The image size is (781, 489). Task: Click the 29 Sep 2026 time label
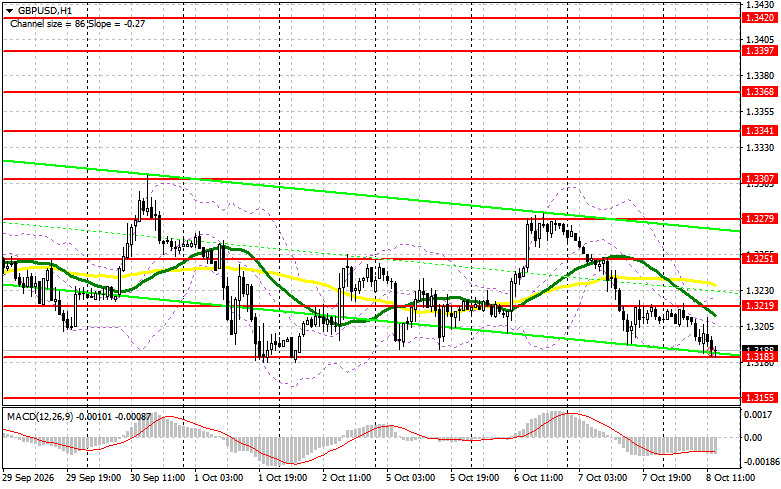(28, 478)
